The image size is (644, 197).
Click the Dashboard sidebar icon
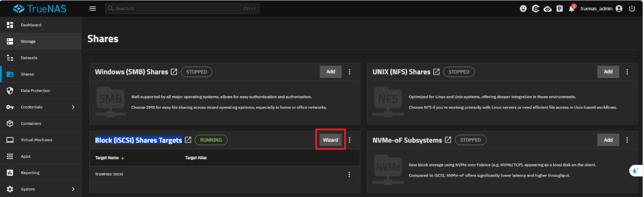click(x=10, y=25)
